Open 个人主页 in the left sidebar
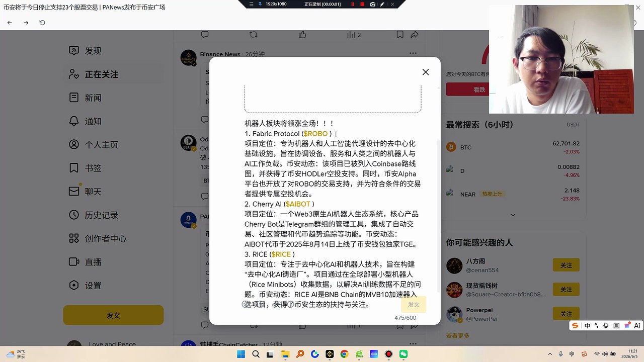Viewport: 644px width, 362px height. click(113, 145)
